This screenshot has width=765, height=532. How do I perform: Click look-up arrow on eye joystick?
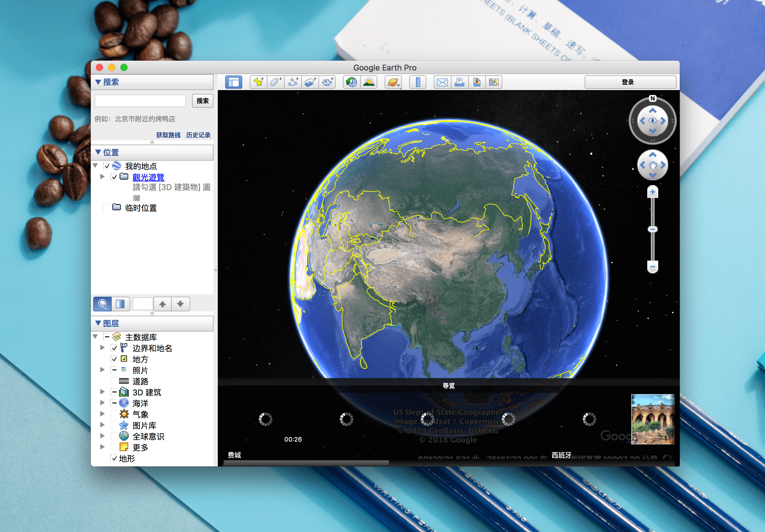point(652,111)
